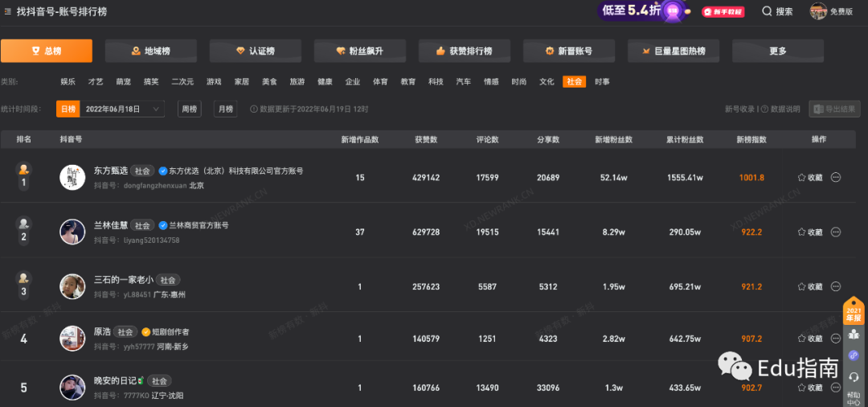Screen dimensions: 868x407
Task: Filter by 游戏 category
Action: (214, 81)
